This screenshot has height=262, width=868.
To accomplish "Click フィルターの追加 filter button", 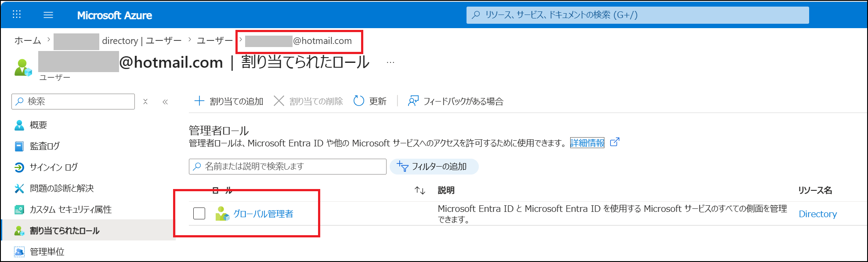I will (x=434, y=167).
